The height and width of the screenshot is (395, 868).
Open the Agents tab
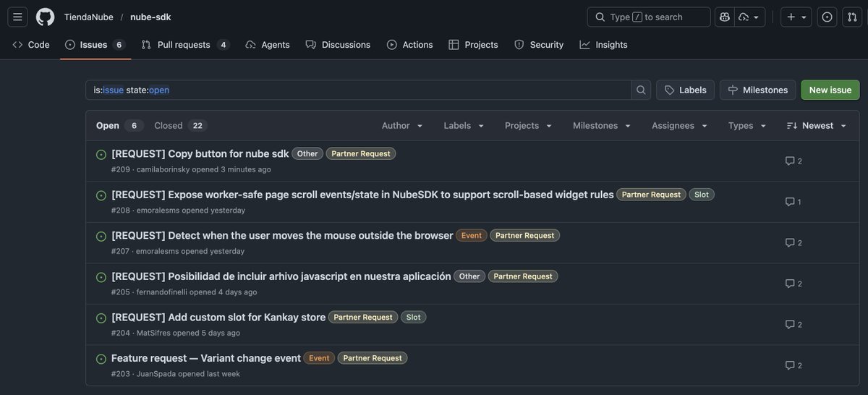[268, 45]
